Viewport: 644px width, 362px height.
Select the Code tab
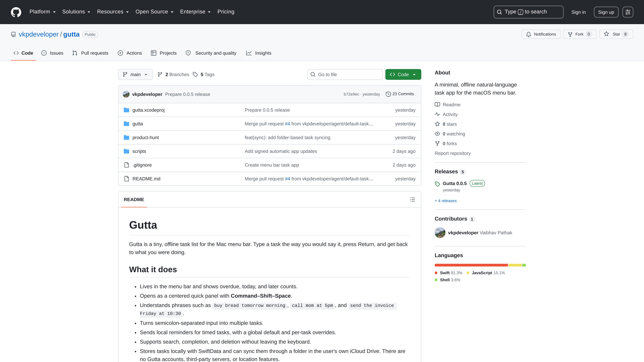point(23,53)
